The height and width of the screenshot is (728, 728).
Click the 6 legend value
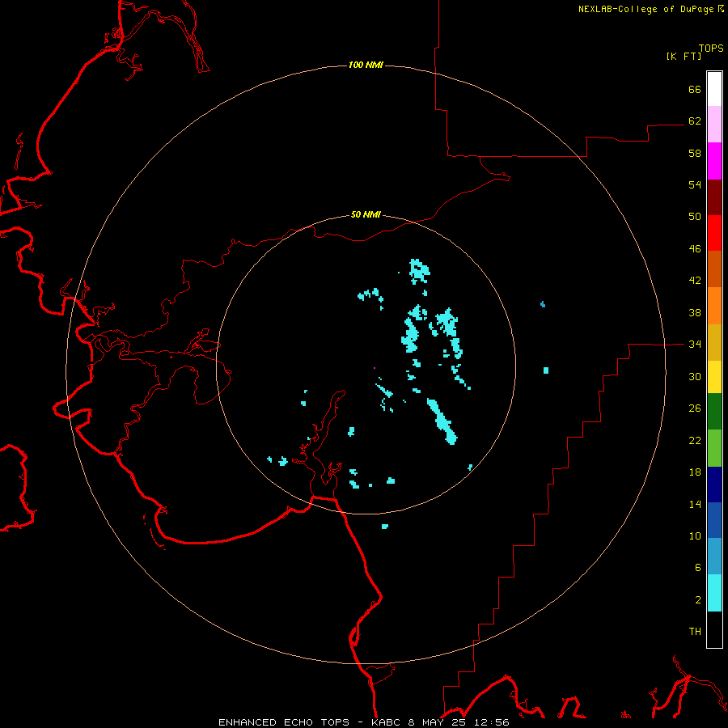pos(698,568)
